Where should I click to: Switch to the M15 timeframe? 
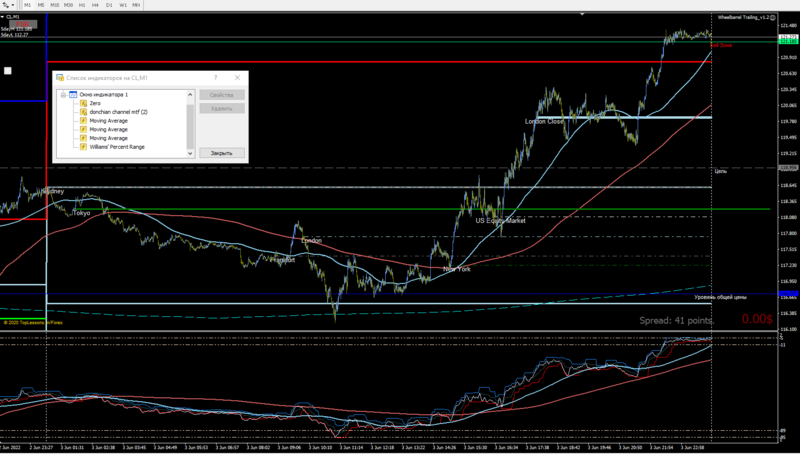tap(55, 5)
